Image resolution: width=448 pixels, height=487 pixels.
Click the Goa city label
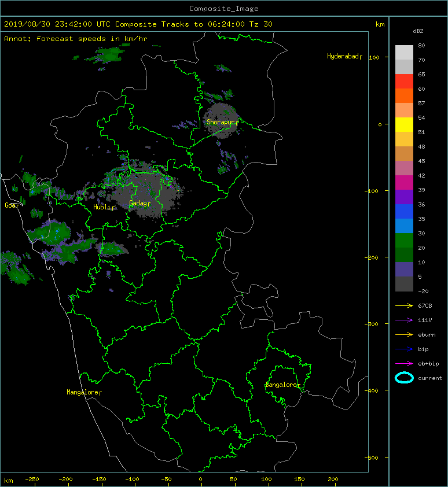(x=12, y=205)
